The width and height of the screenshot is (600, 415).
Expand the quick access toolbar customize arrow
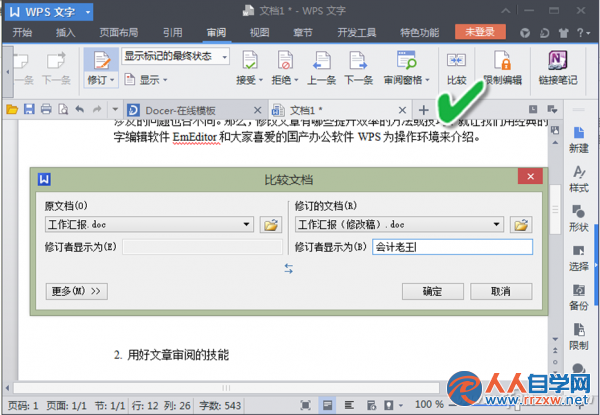(x=115, y=110)
